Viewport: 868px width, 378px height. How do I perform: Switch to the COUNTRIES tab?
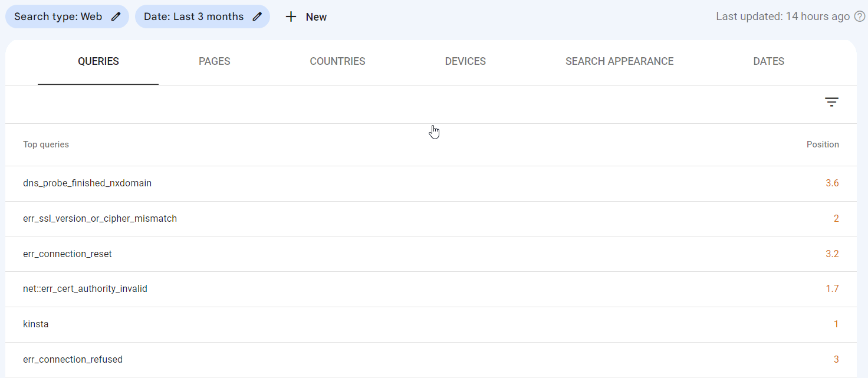click(x=337, y=61)
